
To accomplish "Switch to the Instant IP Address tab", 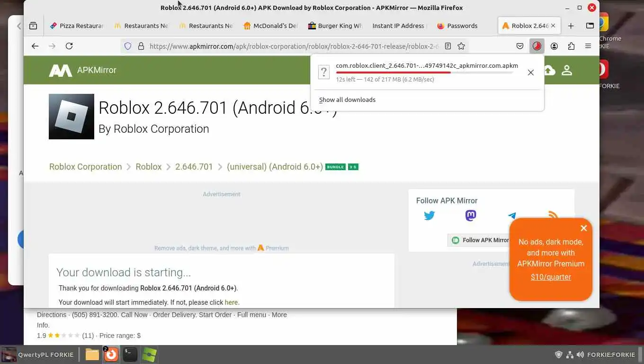I will 400,26.
